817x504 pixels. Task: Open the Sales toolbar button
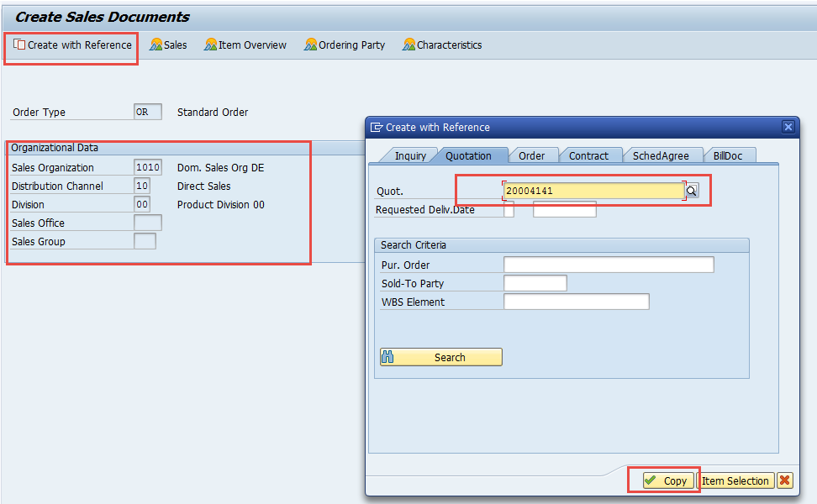point(168,45)
